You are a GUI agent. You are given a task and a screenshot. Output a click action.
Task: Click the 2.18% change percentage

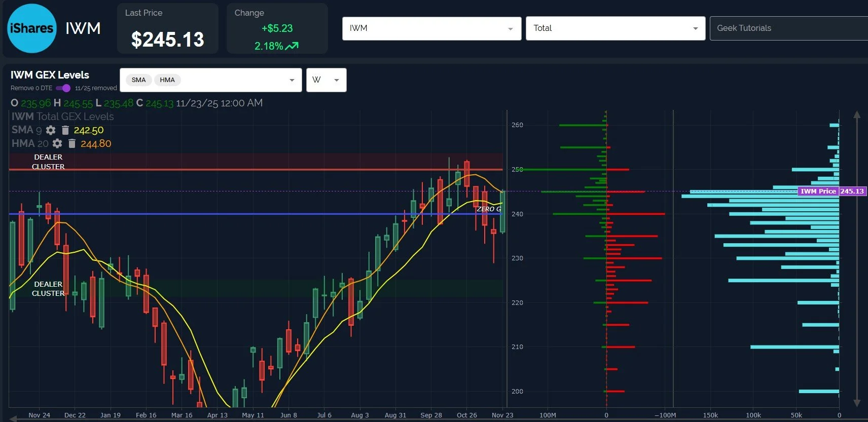point(269,46)
